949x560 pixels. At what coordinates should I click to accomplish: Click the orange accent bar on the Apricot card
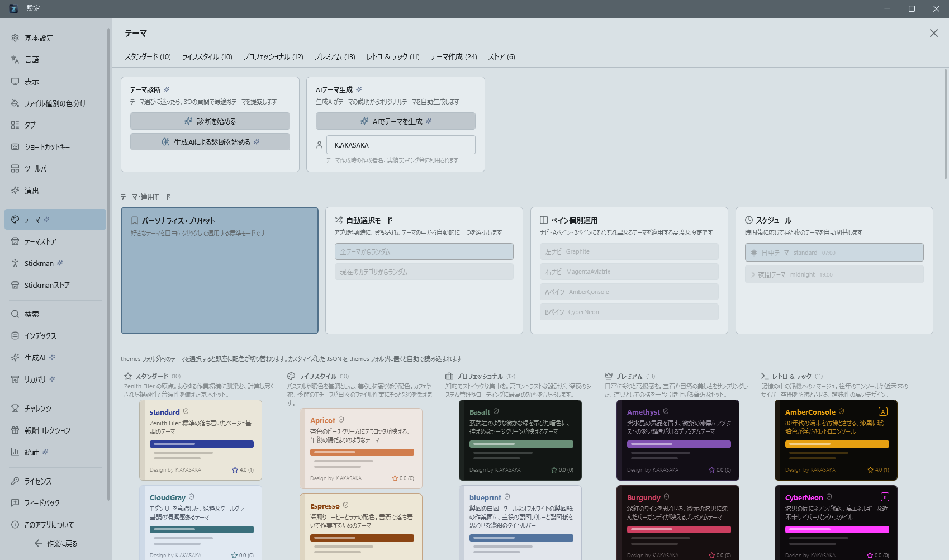click(x=362, y=452)
